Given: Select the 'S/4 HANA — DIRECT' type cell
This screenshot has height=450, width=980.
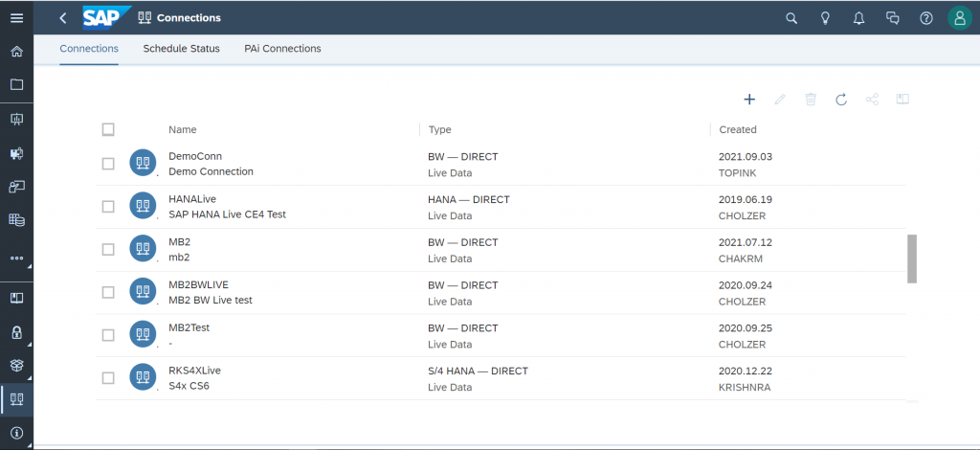Looking at the screenshot, I should tap(479, 371).
